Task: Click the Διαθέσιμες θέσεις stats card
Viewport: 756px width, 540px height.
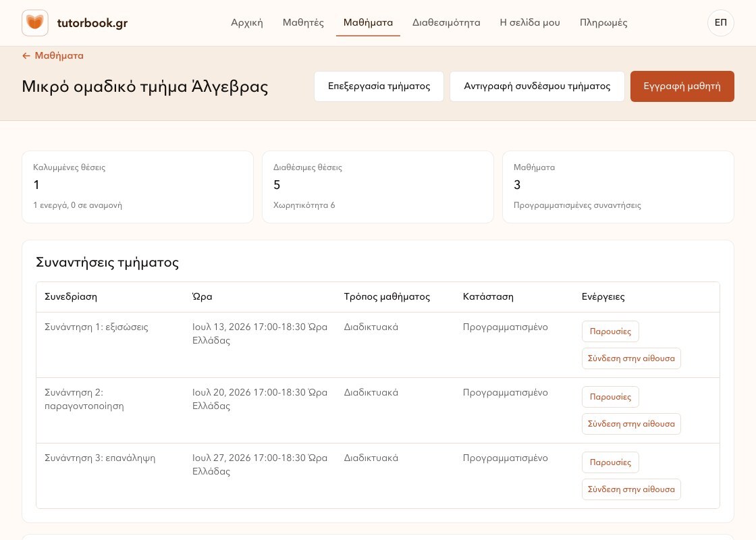Action: pyautogui.click(x=377, y=187)
